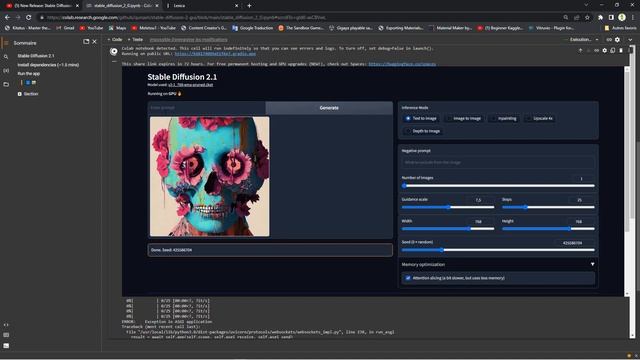Mirror cell in tab icon in cell toolbar
The height and width of the screenshot is (360, 640).
tap(613, 51)
